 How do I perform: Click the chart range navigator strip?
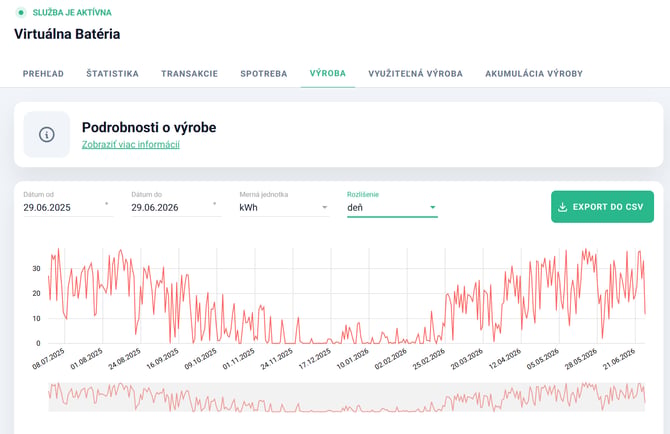pyautogui.click(x=347, y=397)
